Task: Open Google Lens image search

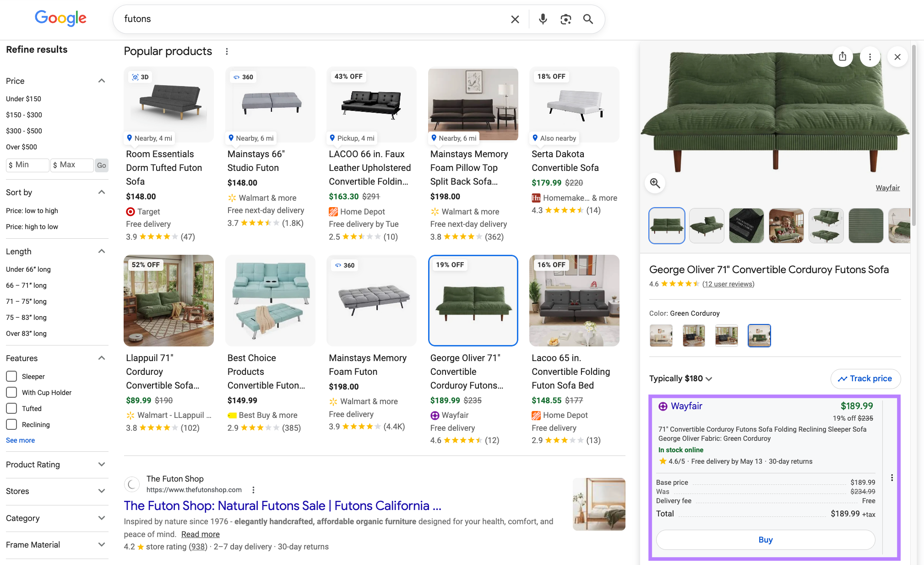Action: (565, 19)
